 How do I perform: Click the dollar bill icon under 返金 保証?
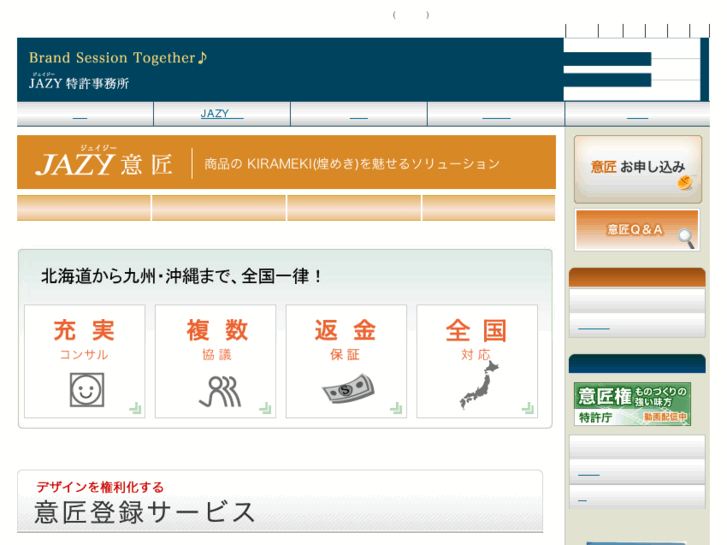pyautogui.click(x=348, y=389)
